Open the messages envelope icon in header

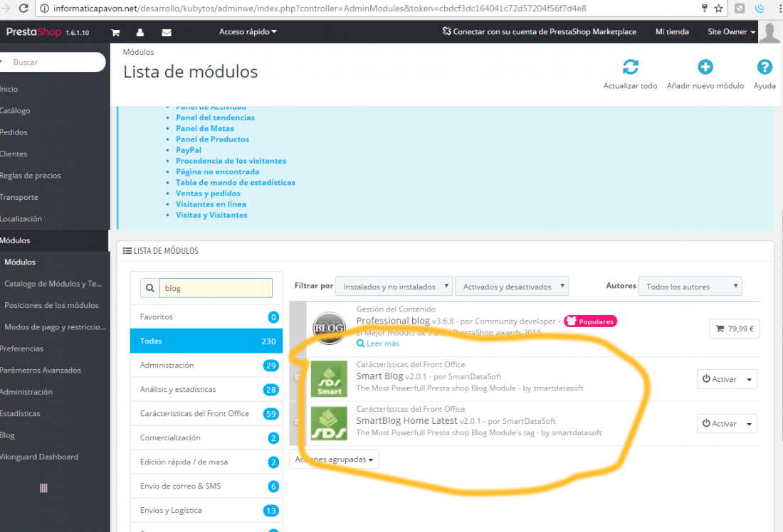coord(167,33)
